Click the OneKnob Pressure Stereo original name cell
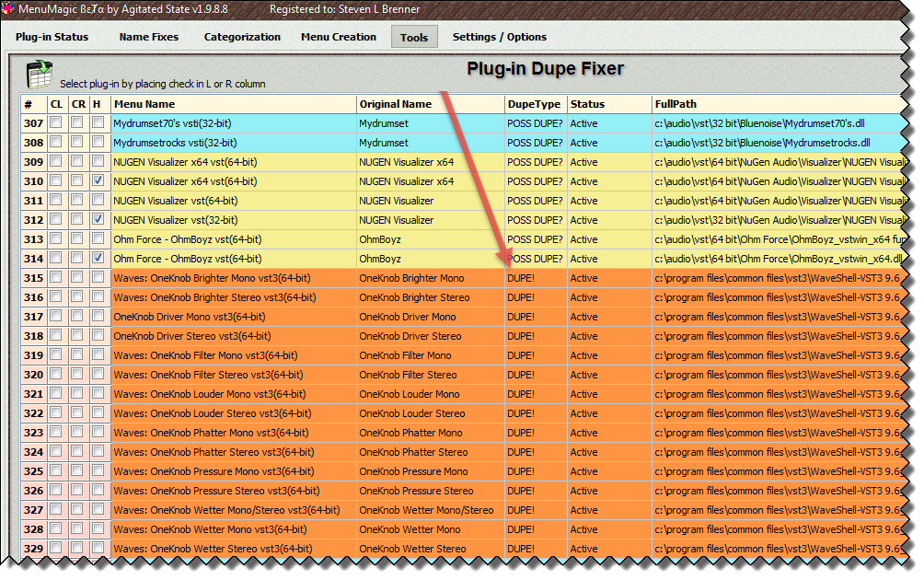Image resolution: width=924 pixels, height=580 pixels. pos(431,491)
